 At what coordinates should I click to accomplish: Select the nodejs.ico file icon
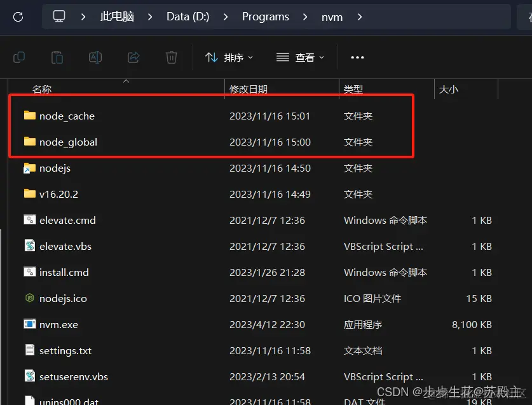[30, 298]
